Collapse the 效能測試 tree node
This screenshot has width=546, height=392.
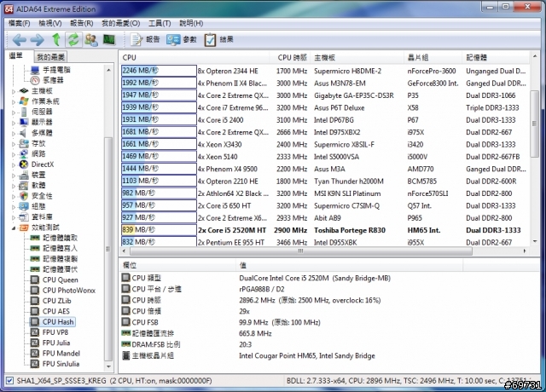tap(14, 228)
